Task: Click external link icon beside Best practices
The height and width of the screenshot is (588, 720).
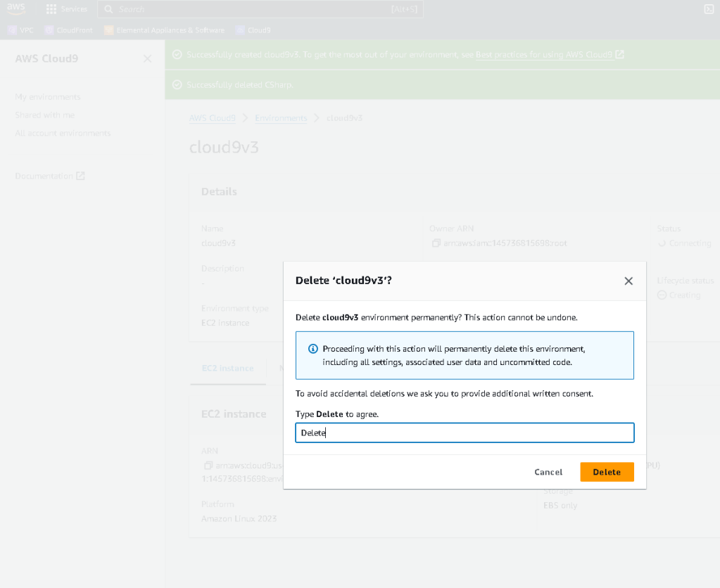Action: click(619, 55)
